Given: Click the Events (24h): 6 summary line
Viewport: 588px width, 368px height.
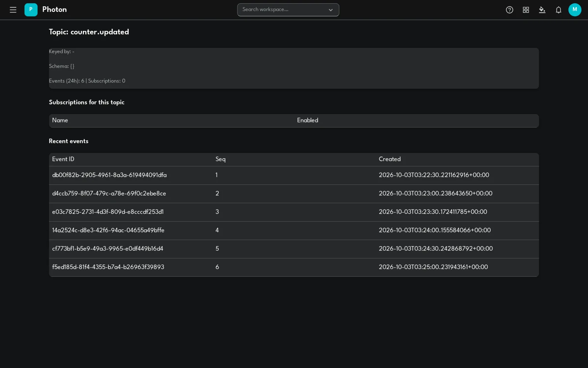Looking at the screenshot, I should point(87,81).
